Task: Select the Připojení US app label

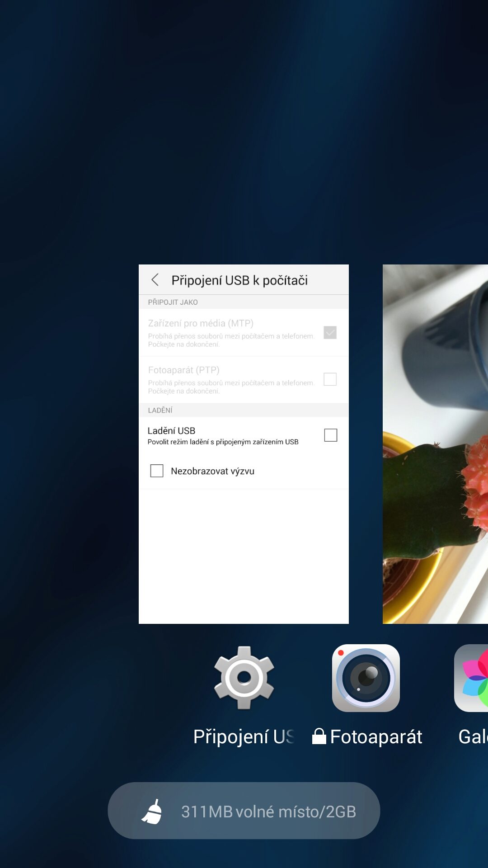Action: tap(243, 737)
